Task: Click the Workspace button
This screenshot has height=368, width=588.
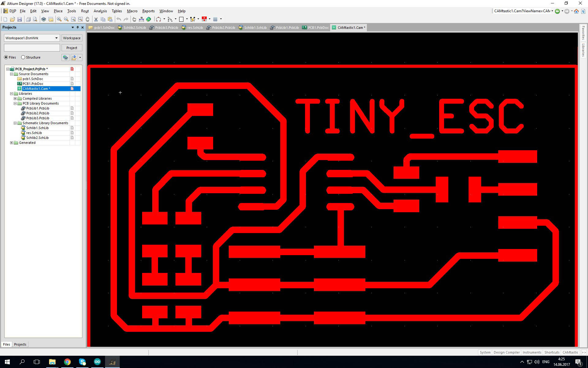Action: point(72,38)
